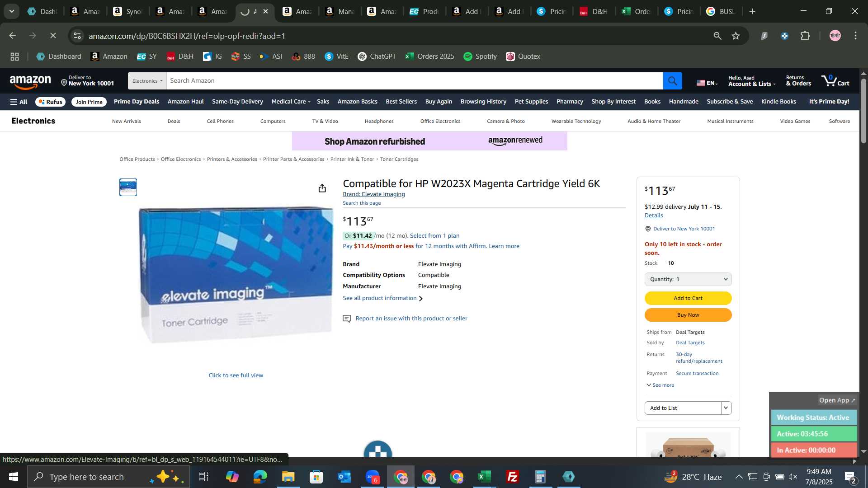Open the tab search dropdown in Chrome
The width and height of the screenshot is (868, 488).
(12, 11)
